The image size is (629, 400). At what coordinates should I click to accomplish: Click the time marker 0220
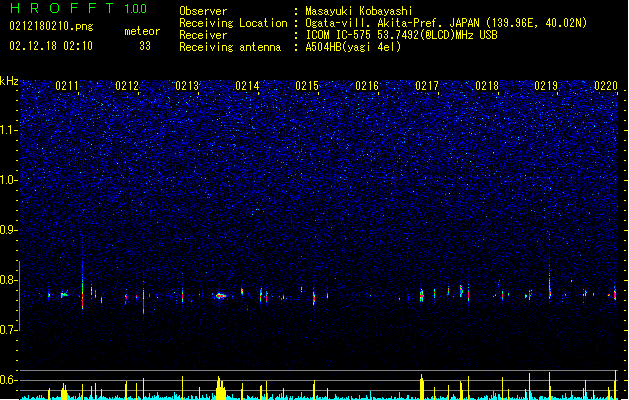tap(606, 86)
